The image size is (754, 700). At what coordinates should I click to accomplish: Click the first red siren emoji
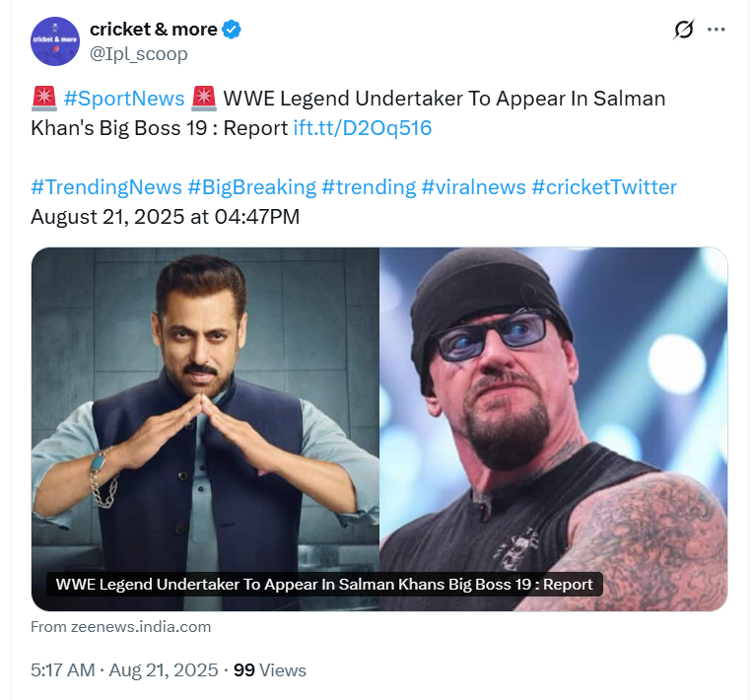(44, 99)
